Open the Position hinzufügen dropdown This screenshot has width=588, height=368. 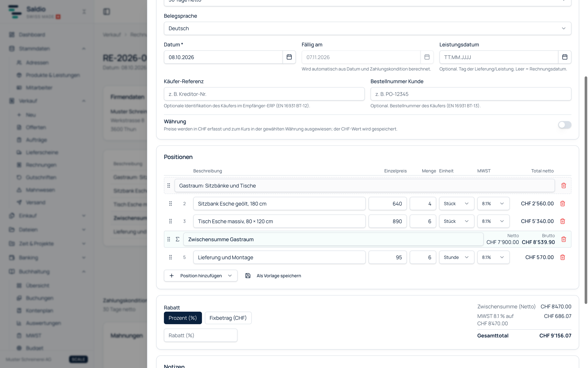pyautogui.click(x=200, y=276)
